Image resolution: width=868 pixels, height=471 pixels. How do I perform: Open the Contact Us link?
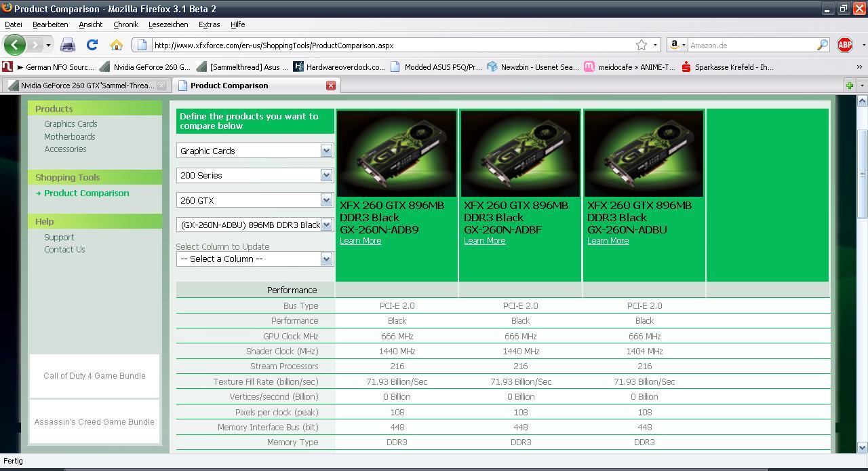coord(64,249)
